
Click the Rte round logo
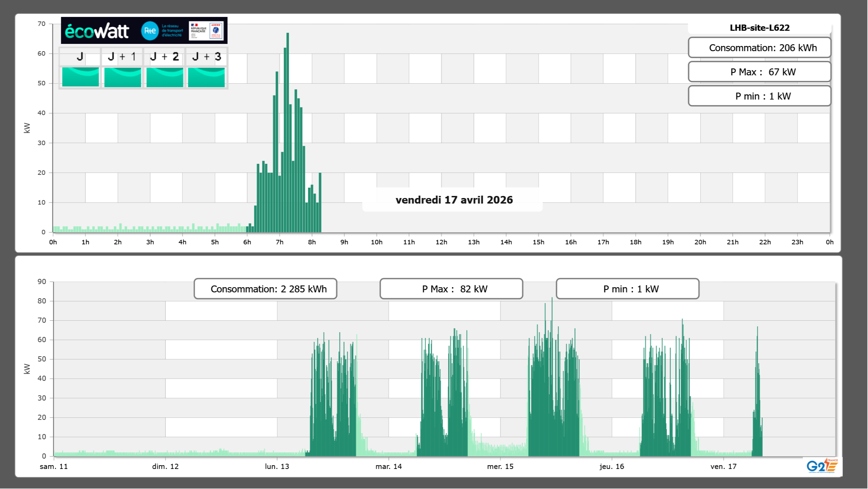click(x=150, y=31)
